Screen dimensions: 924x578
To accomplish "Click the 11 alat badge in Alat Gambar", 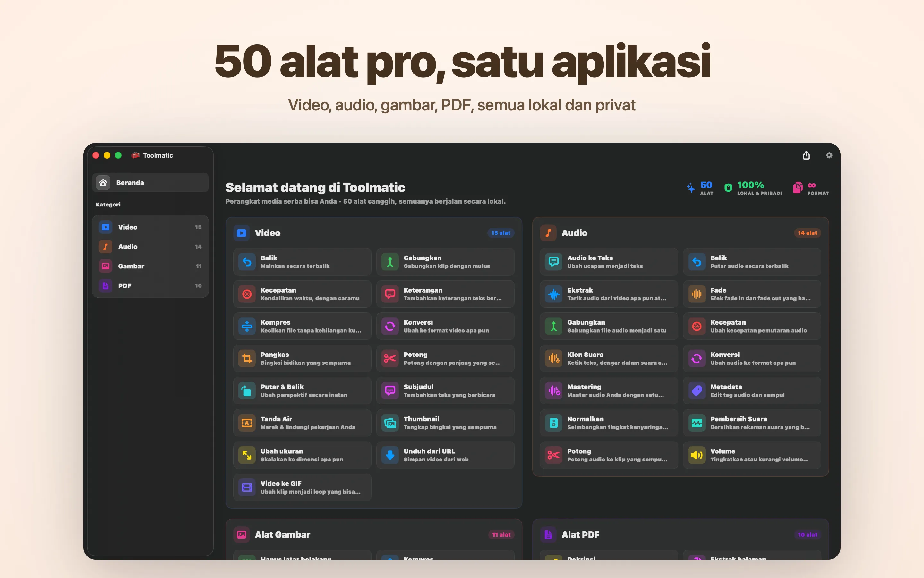I will pyautogui.click(x=501, y=534).
